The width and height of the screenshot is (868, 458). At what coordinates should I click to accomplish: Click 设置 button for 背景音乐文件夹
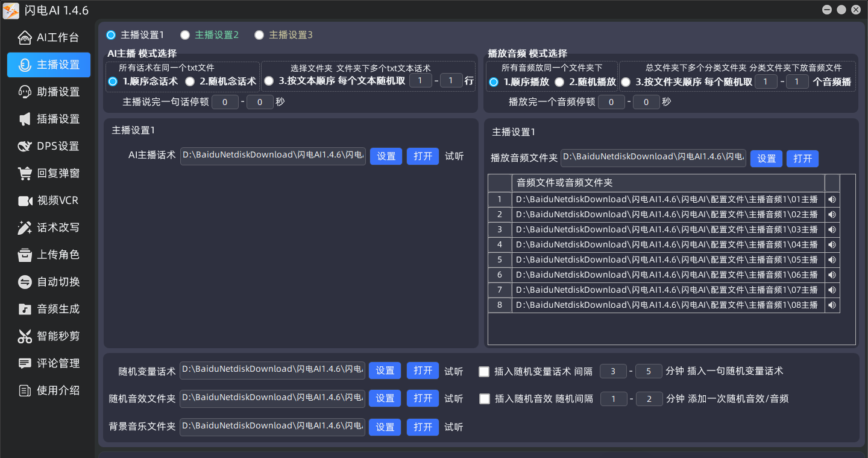[x=385, y=427]
